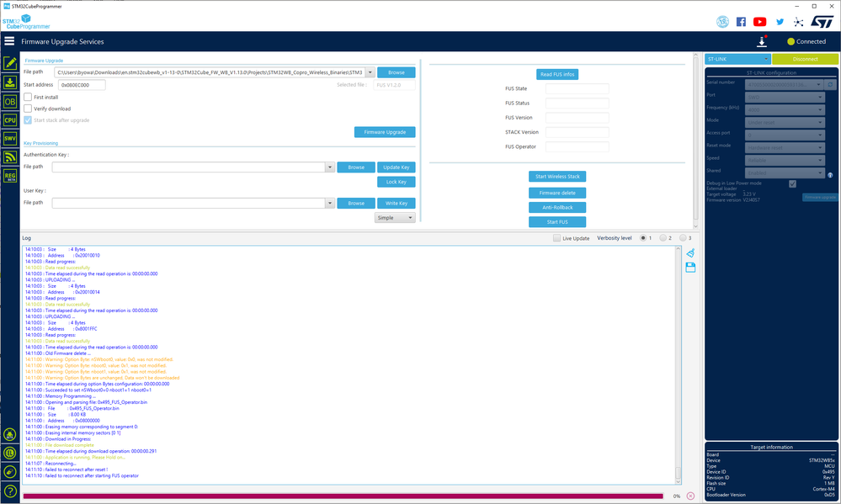The image size is (841, 504).
Task: Click the log panel vertical scrollbar
Action: pos(678,366)
